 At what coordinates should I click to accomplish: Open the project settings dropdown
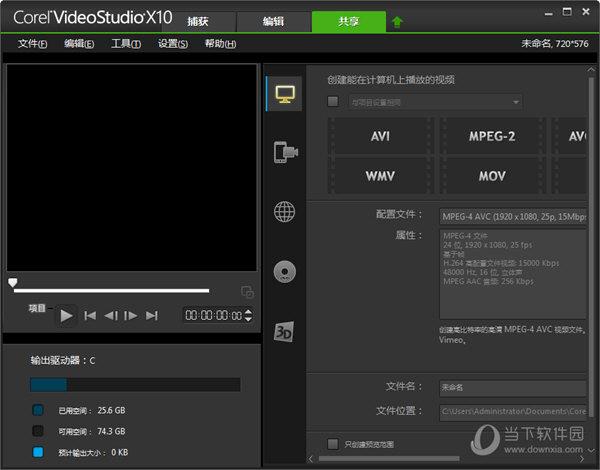435,102
